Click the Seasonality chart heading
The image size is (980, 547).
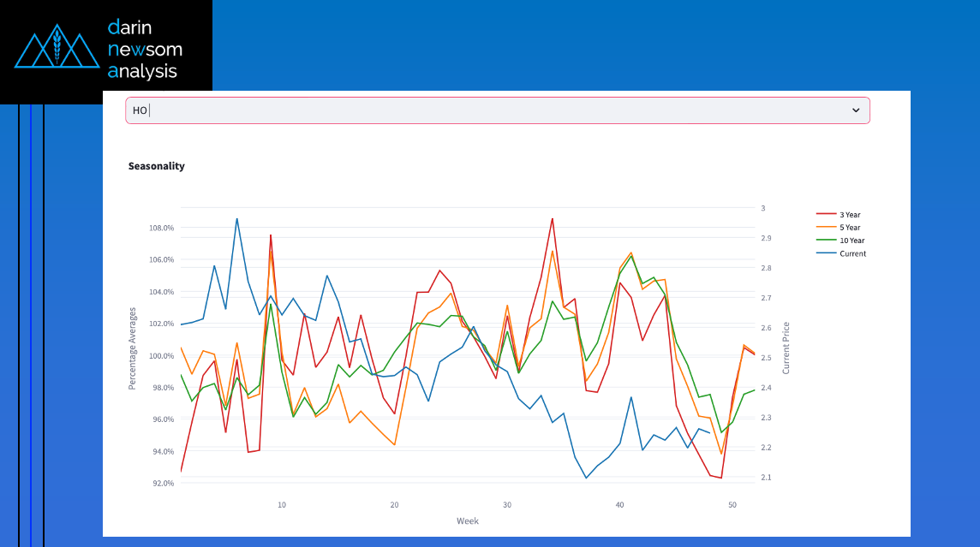click(x=156, y=166)
